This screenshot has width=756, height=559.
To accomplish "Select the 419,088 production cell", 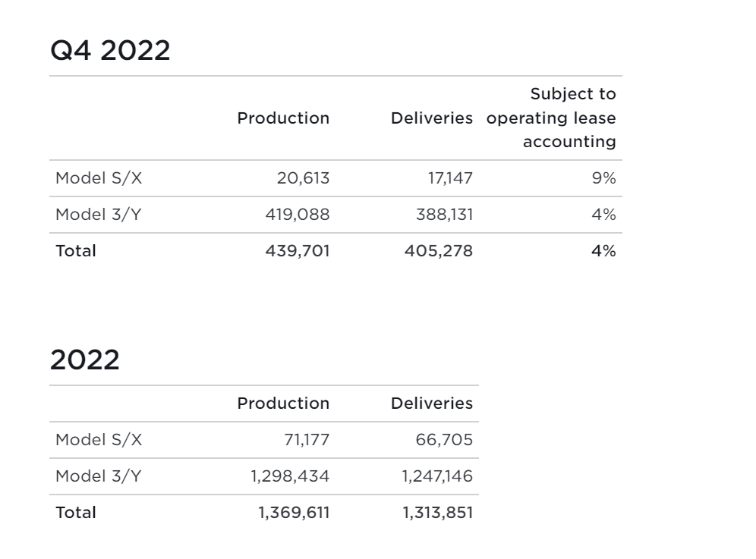I will click(x=298, y=215).
